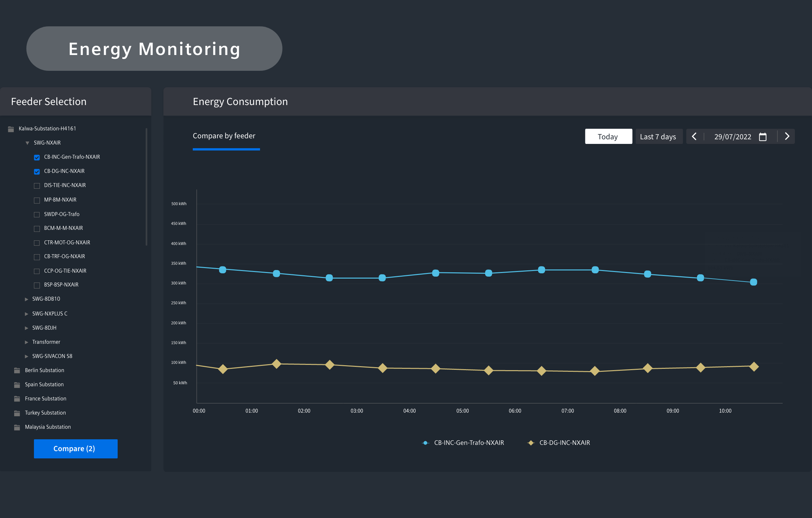Screen dimensions: 812x518
Task: Uncheck the CB-INC-Gen-Trafo-NXAIR feeder
Action: click(x=37, y=157)
